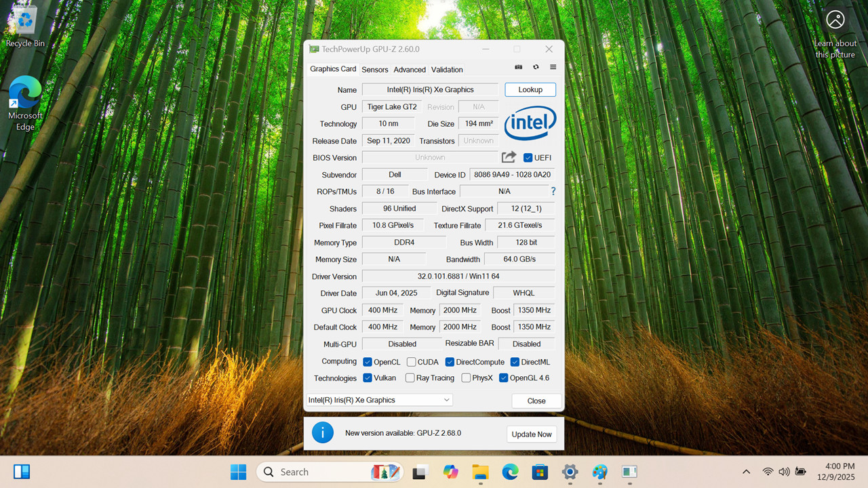Show hidden icons chevron in system tray
This screenshot has height=488, width=868.
(747, 472)
